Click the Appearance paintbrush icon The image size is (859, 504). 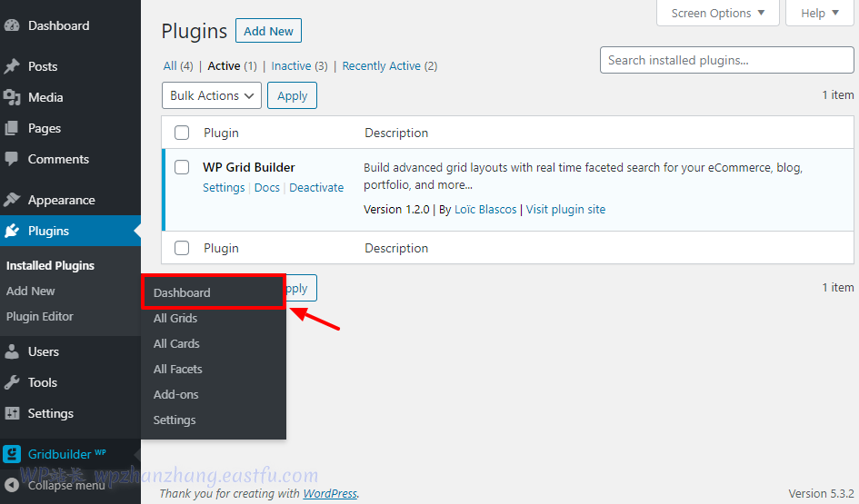12,200
